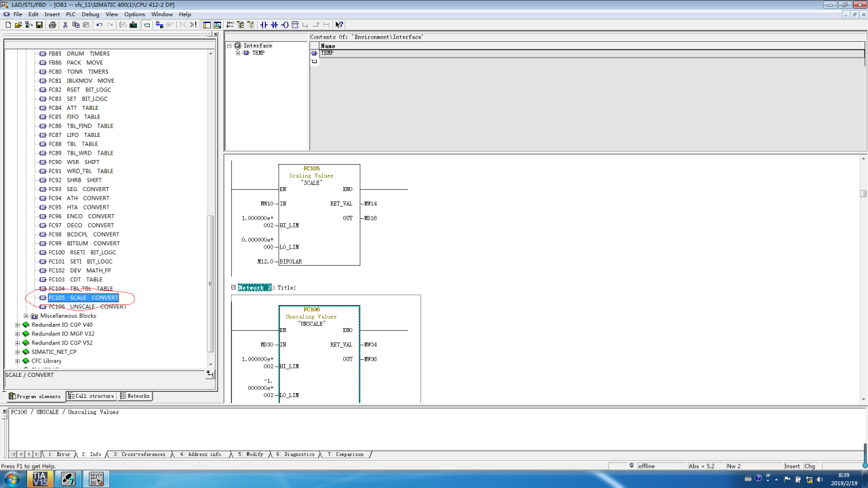Viewport: 868px width, 488px height.
Task: Click the context Help arrow-question icon
Action: 339,24
